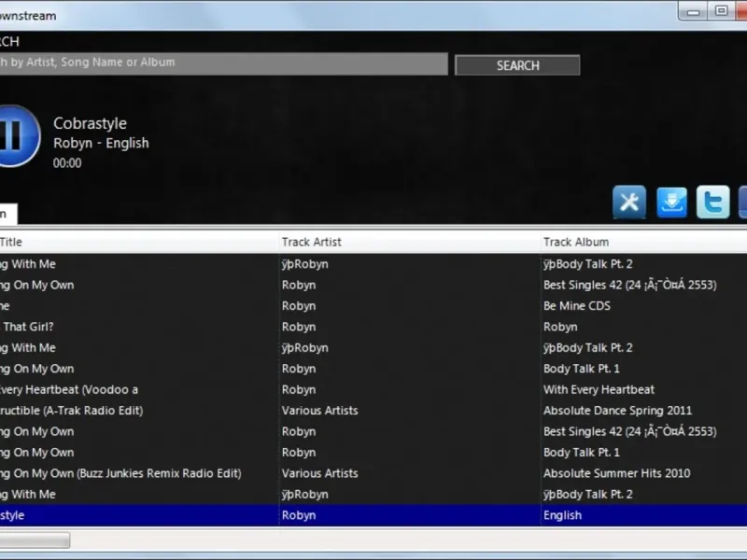Click now-playing text 'Robyn - English'

[x=101, y=143]
